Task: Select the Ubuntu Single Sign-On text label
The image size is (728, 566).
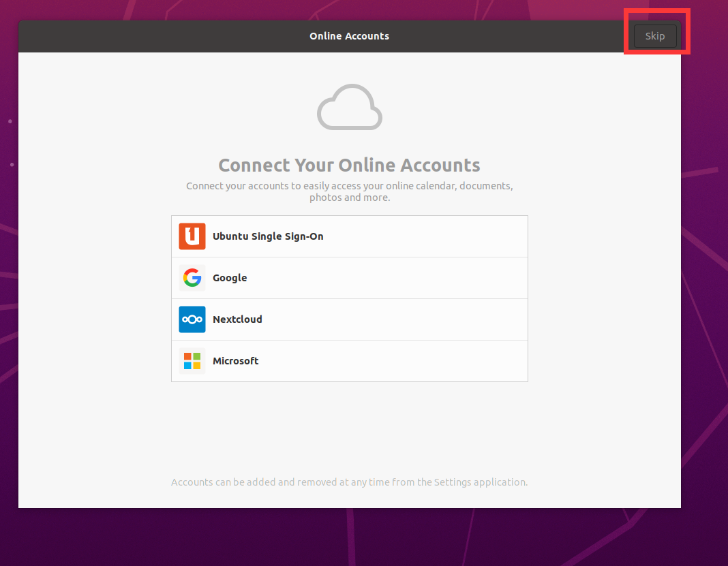Action: pos(268,236)
